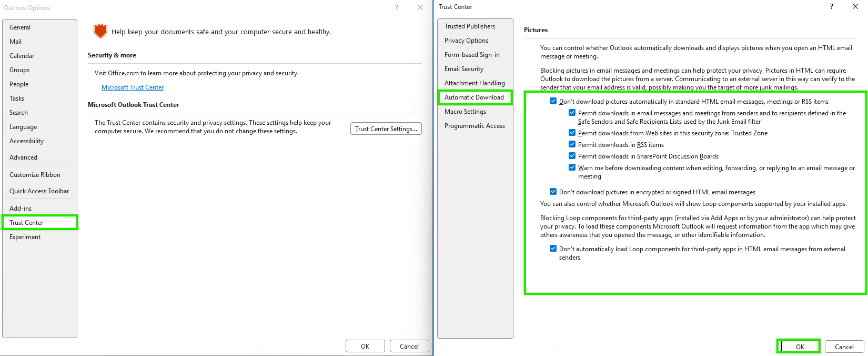Open the Calendar options category
The width and height of the screenshot is (868, 356).
(x=39, y=56)
